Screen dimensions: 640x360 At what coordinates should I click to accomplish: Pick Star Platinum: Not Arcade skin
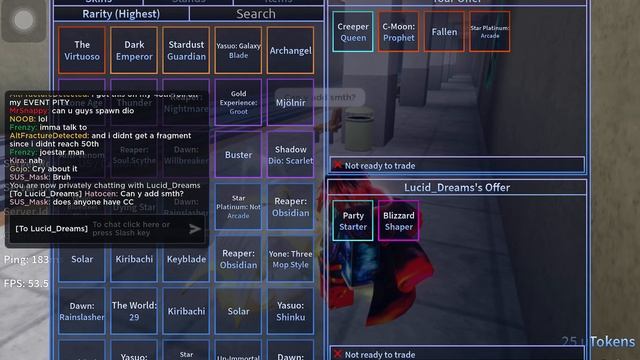238,207
